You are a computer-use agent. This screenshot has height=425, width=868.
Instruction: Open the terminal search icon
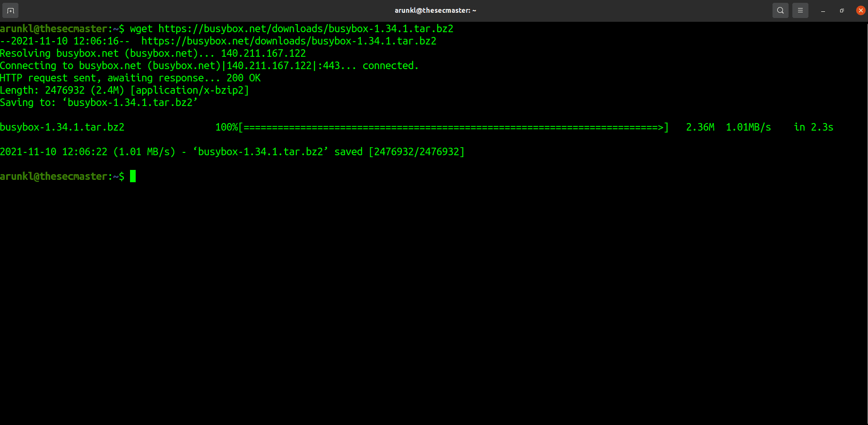781,10
